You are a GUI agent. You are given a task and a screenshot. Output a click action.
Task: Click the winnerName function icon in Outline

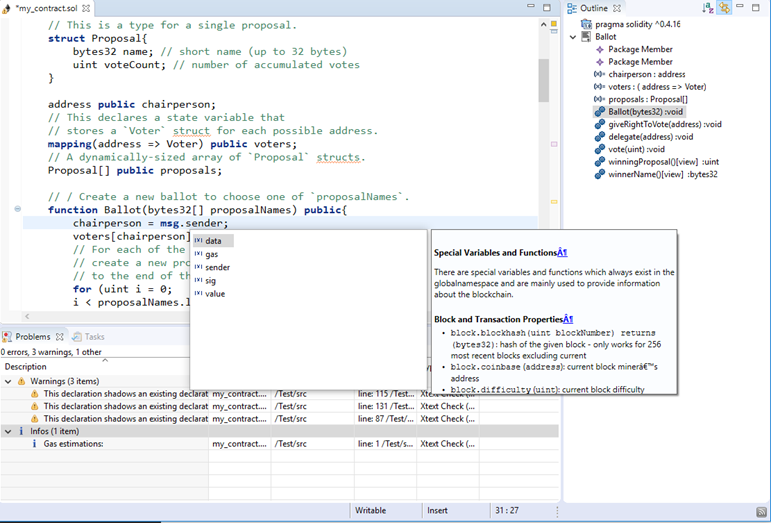click(599, 174)
